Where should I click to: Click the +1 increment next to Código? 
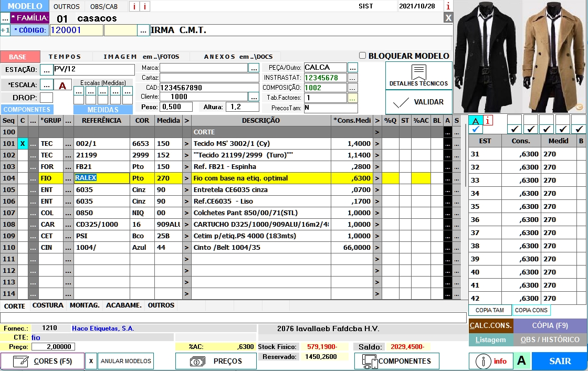5,30
